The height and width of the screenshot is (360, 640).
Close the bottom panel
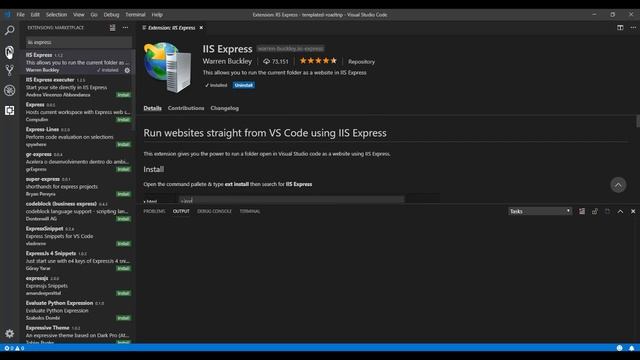click(x=633, y=211)
